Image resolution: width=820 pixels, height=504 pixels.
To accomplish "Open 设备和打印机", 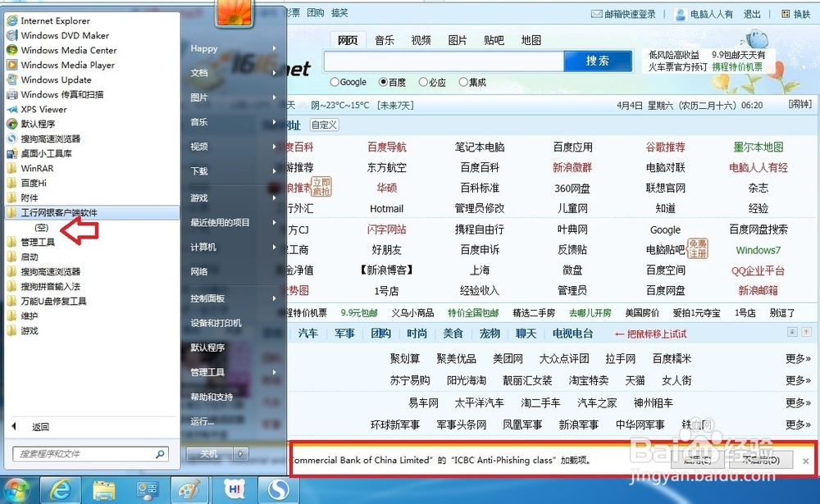I will pyautogui.click(x=216, y=323).
